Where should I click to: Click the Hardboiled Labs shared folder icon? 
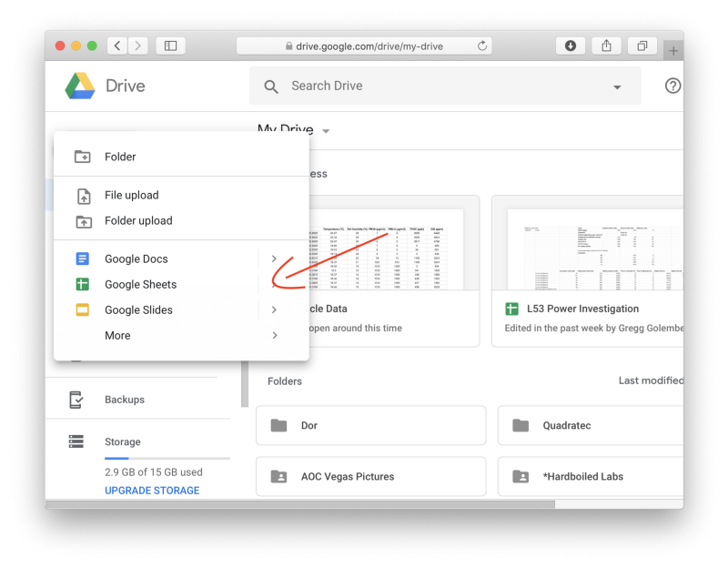[x=521, y=476]
